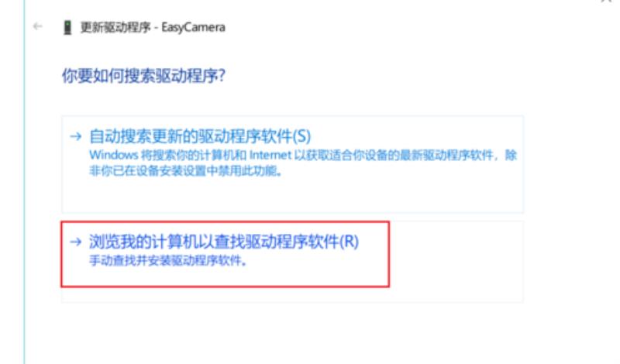Viewport: 620px width, 364px height.
Task: Click the (R) shortcut hint text
Action: tap(350, 242)
